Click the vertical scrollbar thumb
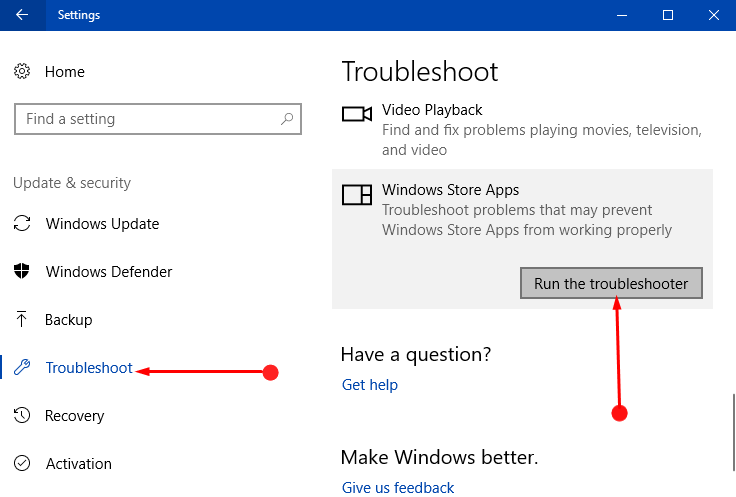Image resolution: width=736 pixels, height=497 pixels. [x=733, y=433]
